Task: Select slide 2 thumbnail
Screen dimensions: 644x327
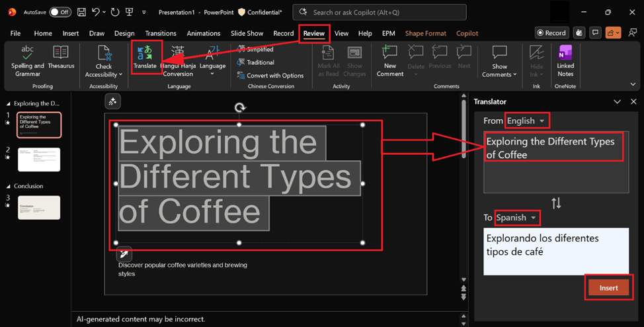Action: 39,160
